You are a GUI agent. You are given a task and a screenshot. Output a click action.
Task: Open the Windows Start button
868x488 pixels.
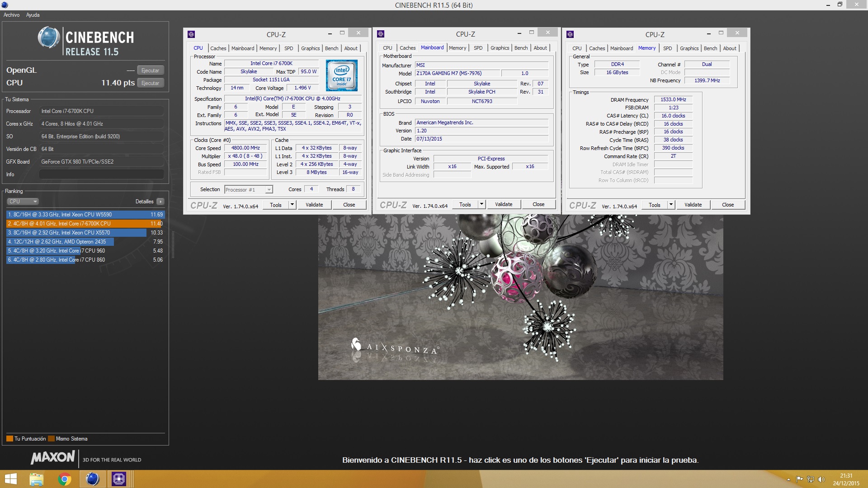pyautogui.click(x=10, y=479)
